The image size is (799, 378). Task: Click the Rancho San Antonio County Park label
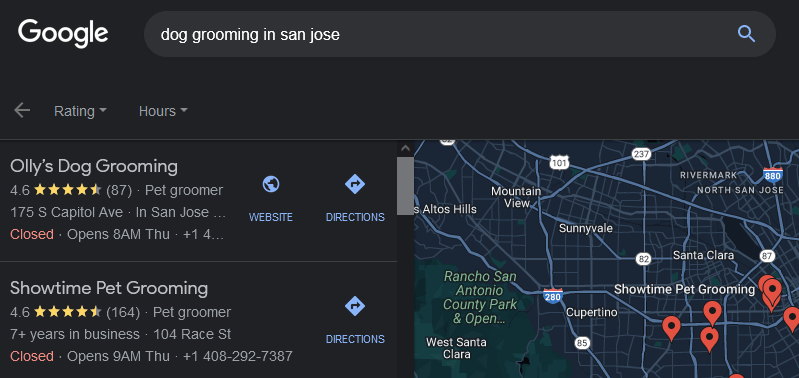click(479, 298)
